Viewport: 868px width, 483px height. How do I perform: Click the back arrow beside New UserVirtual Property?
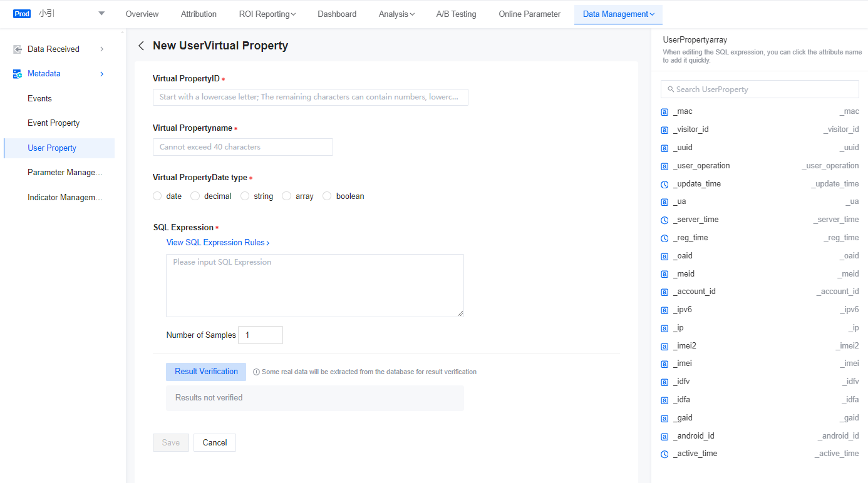point(141,46)
